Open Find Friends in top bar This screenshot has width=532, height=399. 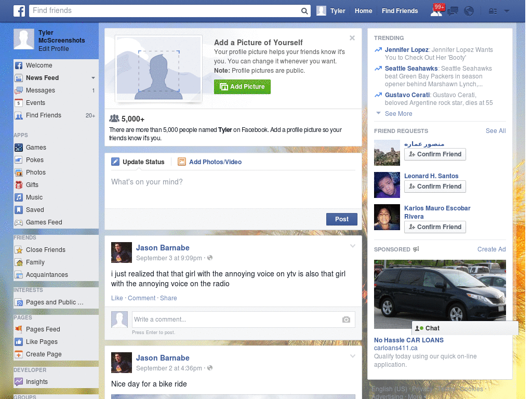(x=400, y=11)
